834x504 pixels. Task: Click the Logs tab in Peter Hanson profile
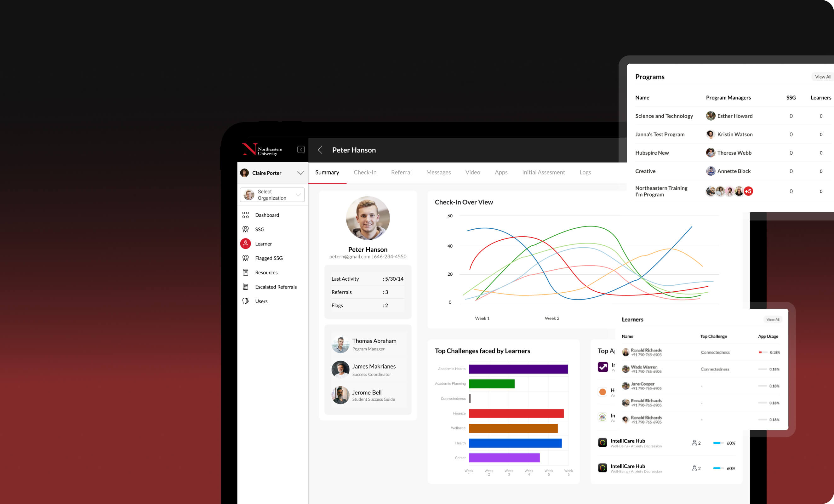coord(585,172)
